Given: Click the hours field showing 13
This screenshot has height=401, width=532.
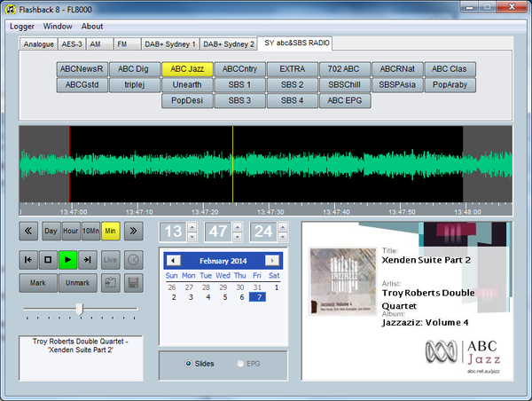Looking at the screenshot, I should [174, 232].
